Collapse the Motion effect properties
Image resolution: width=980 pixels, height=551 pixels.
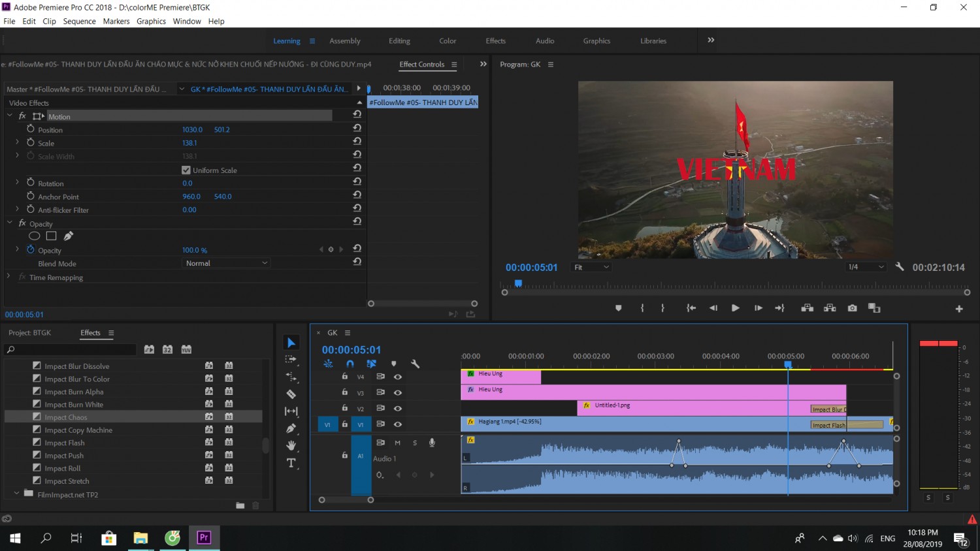(x=10, y=116)
